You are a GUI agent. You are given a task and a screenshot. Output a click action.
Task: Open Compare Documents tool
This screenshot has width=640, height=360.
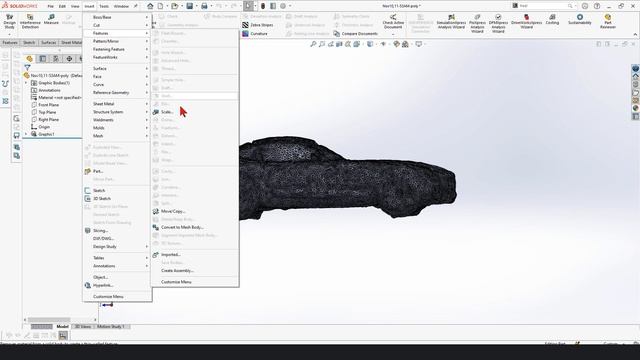(x=355, y=33)
